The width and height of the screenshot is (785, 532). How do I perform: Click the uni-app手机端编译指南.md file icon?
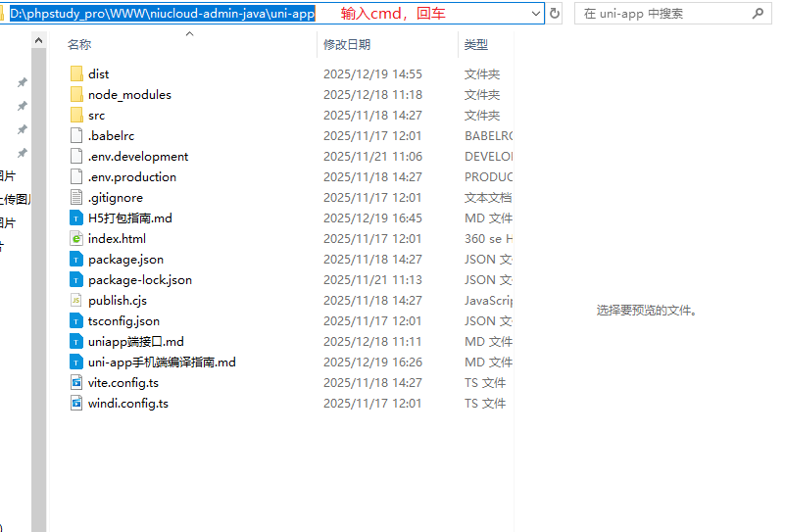pos(76,362)
